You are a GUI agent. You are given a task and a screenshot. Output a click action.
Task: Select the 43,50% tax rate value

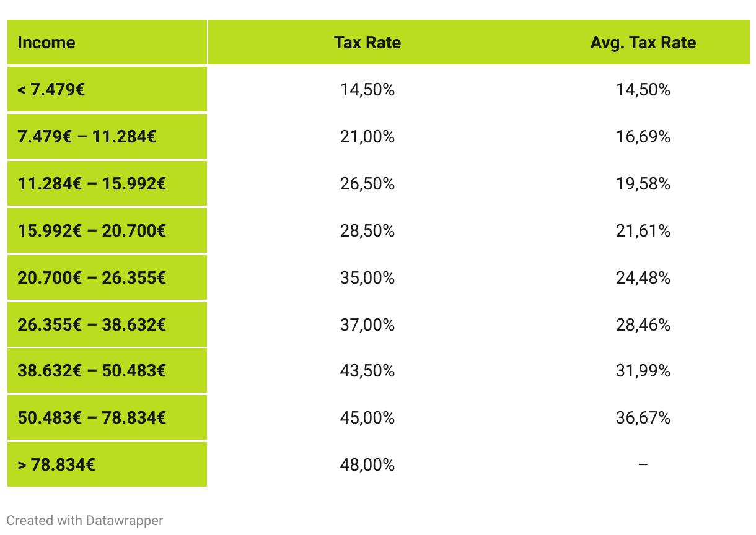(367, 371)
